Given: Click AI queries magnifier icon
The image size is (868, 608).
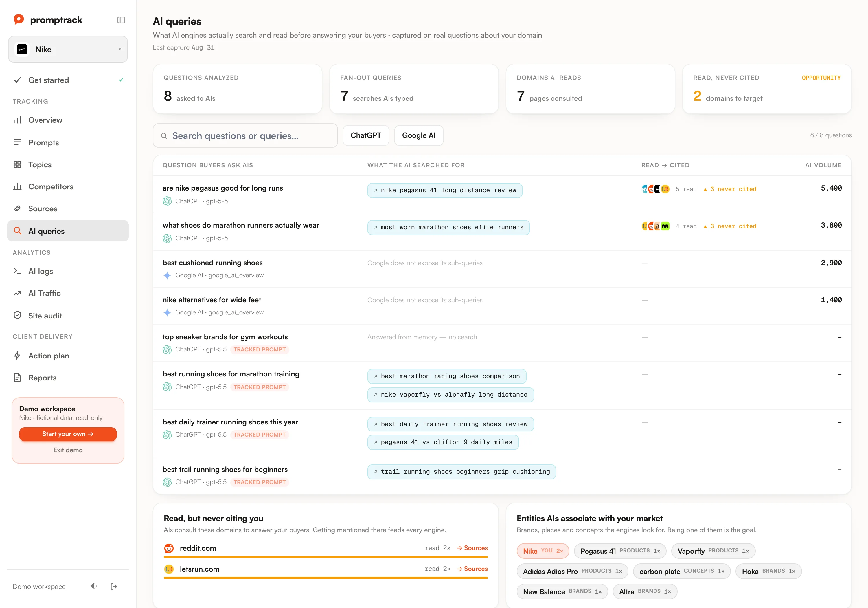Looking at the screenshot, I should coord(17,231).
